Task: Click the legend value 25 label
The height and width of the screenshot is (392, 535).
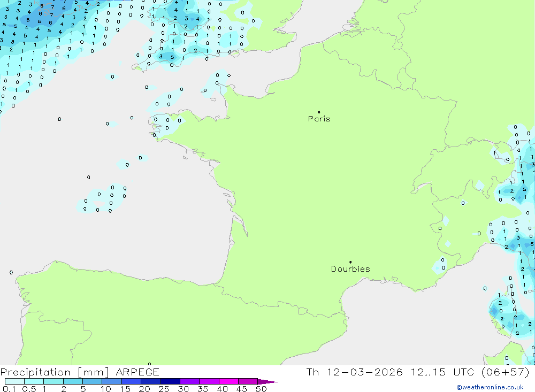Action: pos(164,389)
